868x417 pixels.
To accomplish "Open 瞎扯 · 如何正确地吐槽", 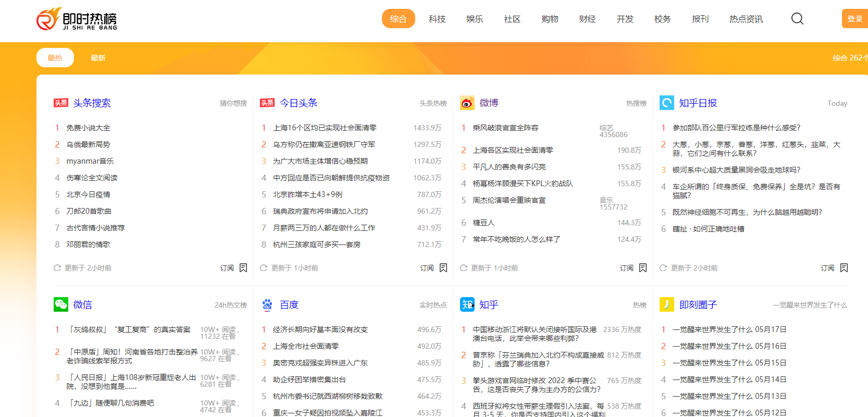I will coord(708,229).
